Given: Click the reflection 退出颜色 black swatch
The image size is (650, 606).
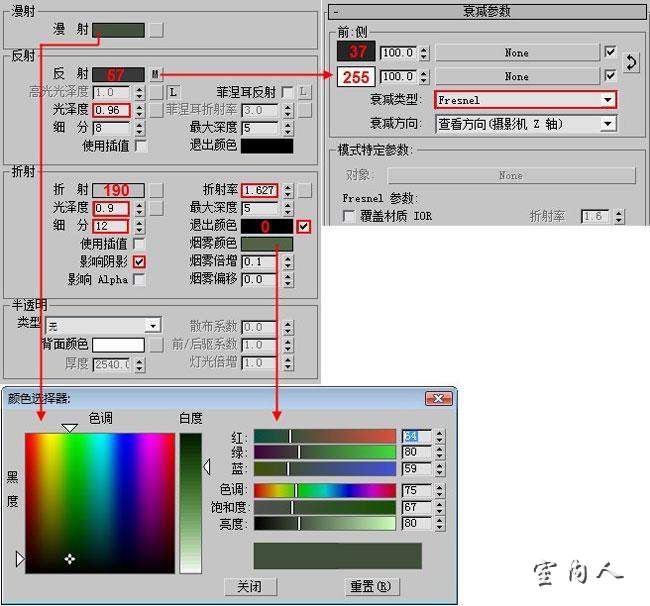Looking at the screenshot, I should pyautogui.click(x=267, y=146).
